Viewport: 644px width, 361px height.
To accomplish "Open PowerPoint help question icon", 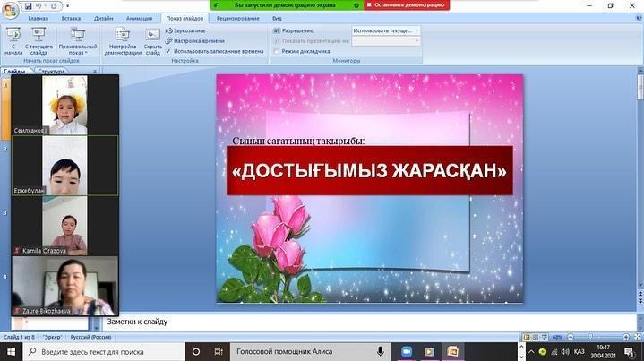I will pyautogui.click(x=639, y=19).
